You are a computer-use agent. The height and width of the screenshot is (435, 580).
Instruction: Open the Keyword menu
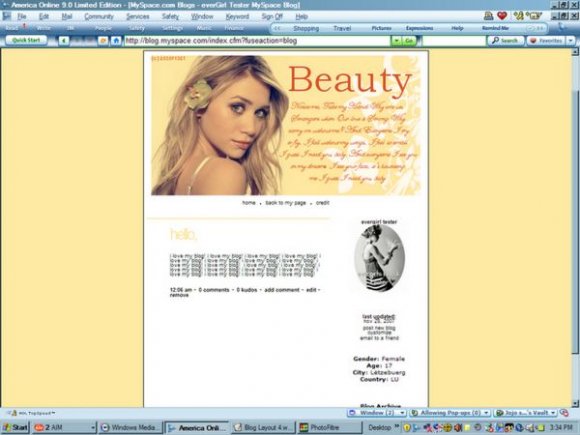click(237, 16)
